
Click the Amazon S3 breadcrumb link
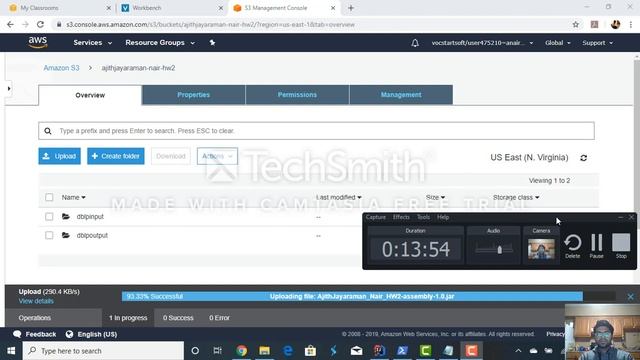62,68
